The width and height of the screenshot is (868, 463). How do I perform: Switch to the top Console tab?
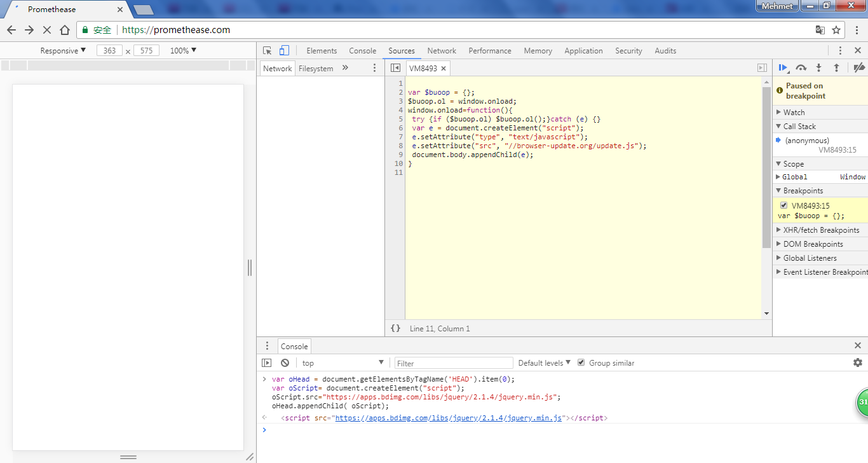[363, 51]
